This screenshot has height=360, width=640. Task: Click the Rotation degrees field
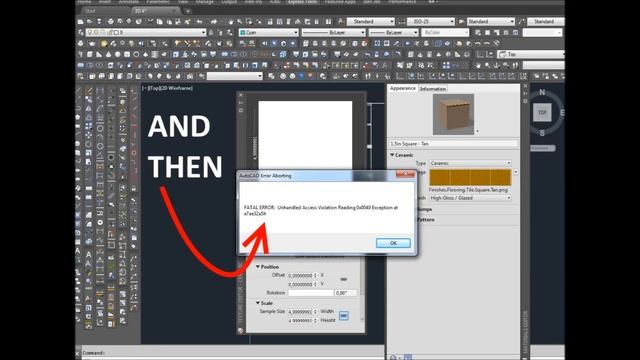pyautogui.click(x=345, y=293)
